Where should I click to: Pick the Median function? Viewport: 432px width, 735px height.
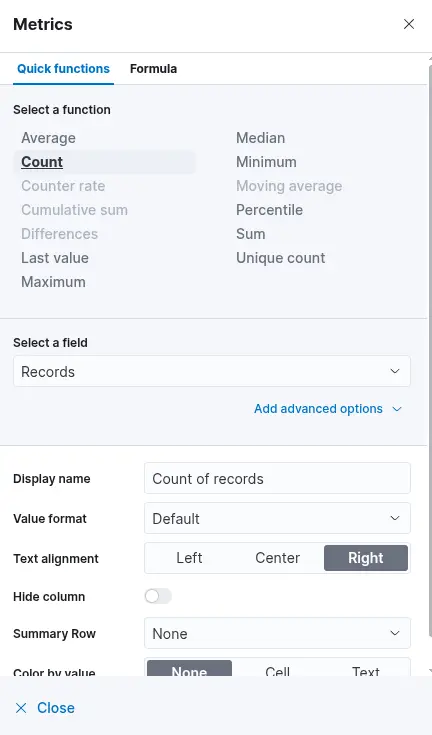click(x=261, y=138)
